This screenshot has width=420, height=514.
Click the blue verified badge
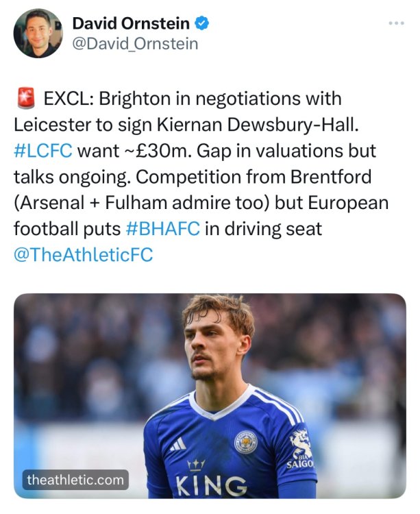[202, 23]
